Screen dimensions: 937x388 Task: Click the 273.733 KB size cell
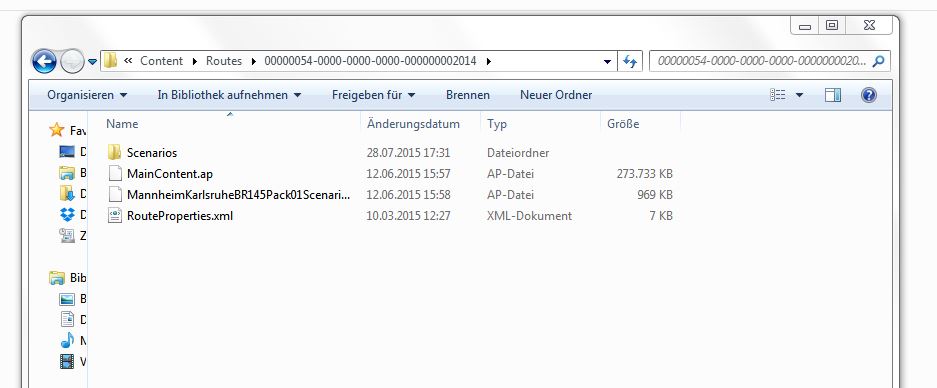[x=644, y=174]
